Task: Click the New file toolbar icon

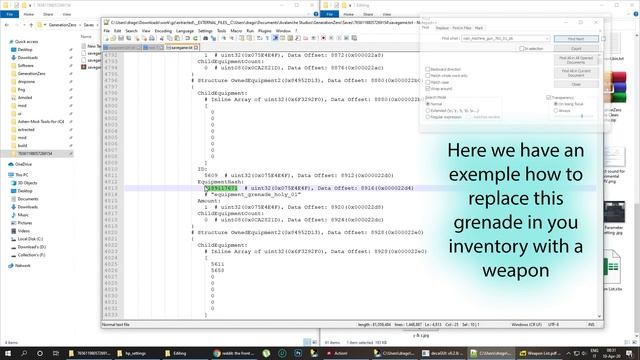Action: click(x=106, y=38)
